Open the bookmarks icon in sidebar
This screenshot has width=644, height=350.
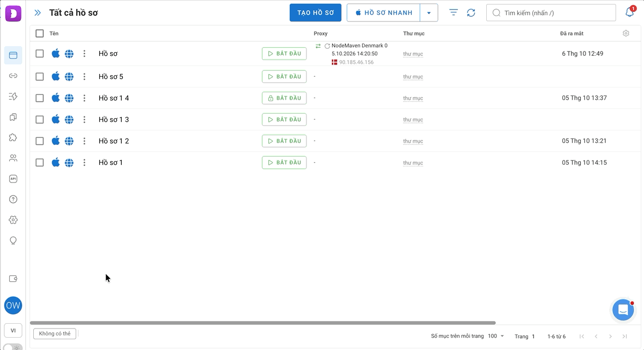pyautogui.click(x=13, y=117)
